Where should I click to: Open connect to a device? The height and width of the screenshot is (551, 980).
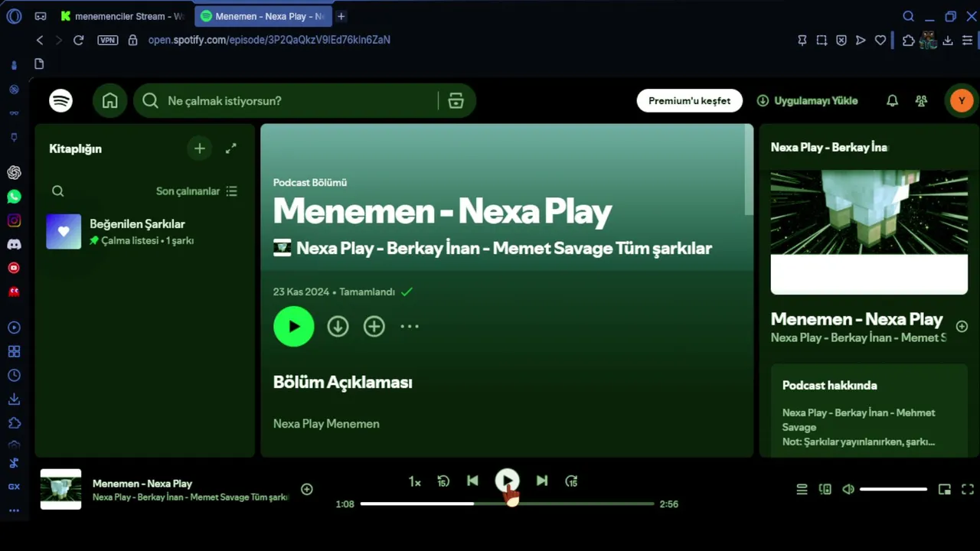tap(825, 489)
